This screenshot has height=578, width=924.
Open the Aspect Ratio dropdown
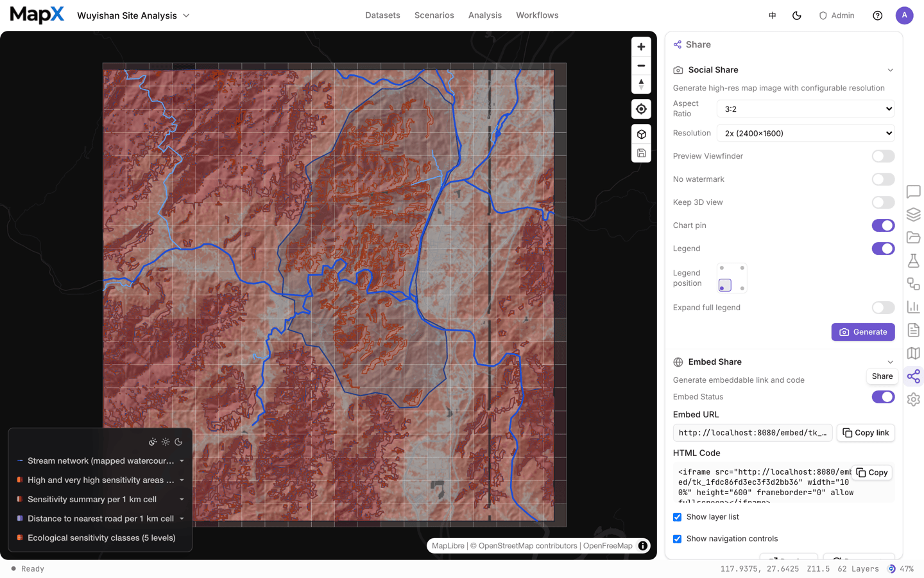806,109
